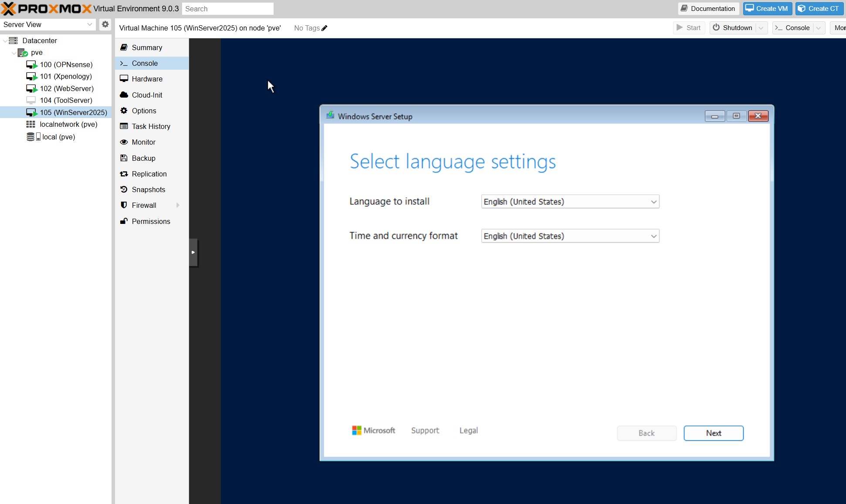Open the Time and currency format dropdown
Screen dimensions: 846x504
[570, 236]
